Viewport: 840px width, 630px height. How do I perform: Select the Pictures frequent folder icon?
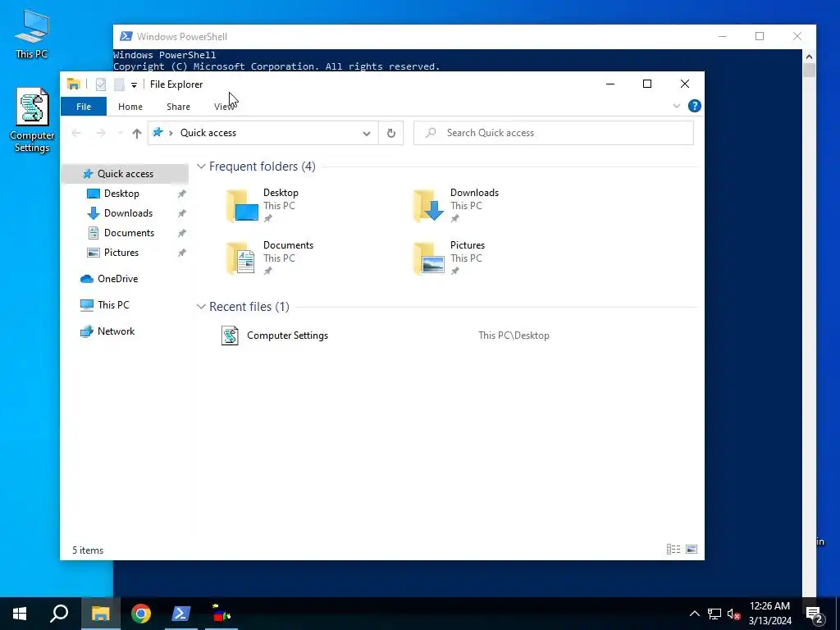click(429, 258)
